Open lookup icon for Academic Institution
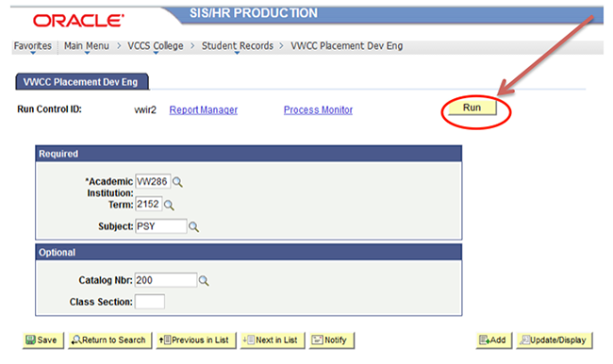The image size is (613, 364). click(177, 182)
